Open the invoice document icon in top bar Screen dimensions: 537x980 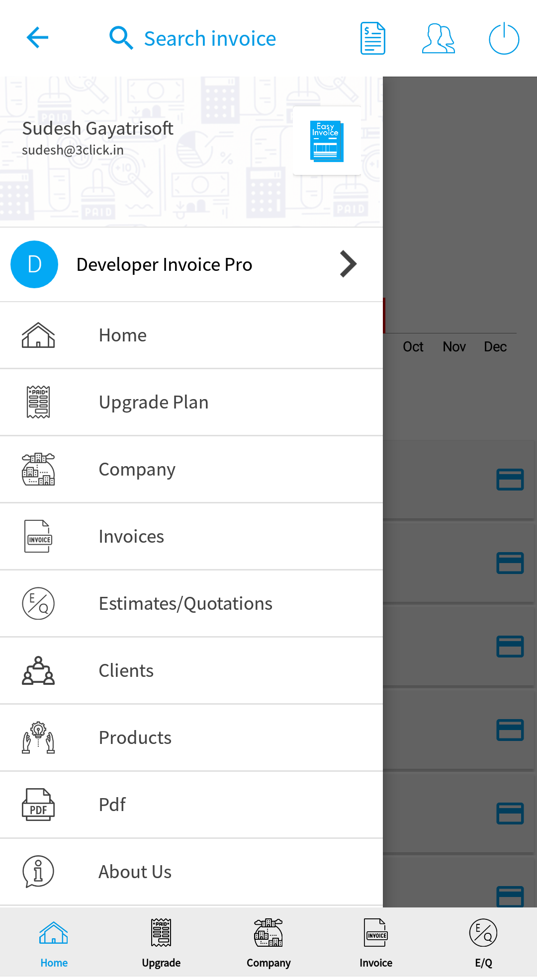click(x=373, y=38)
